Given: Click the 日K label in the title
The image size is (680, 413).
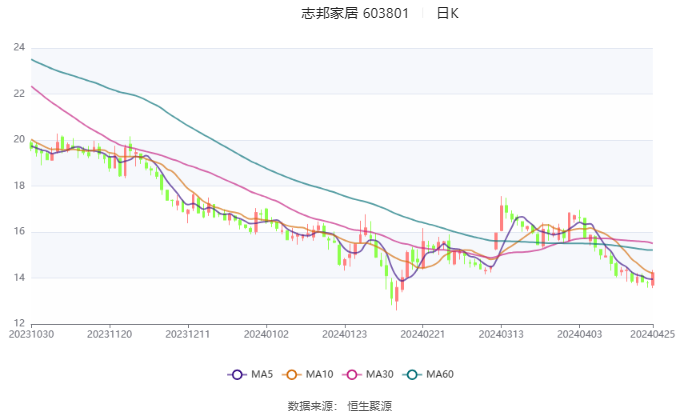Looking at the screenshot, I should coord(447,13).
